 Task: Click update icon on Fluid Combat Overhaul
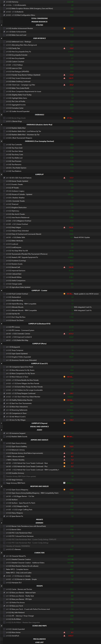point(64,294)
